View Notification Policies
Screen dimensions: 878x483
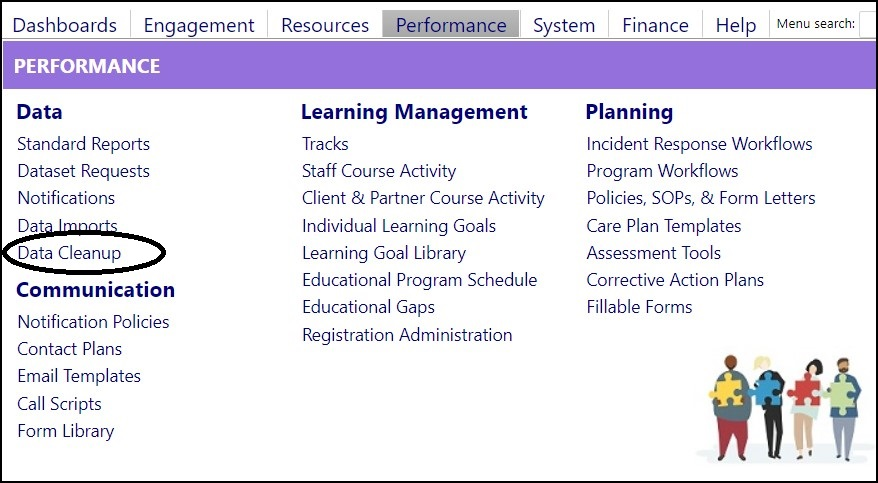pyautogui.click(x=94, y=322)
